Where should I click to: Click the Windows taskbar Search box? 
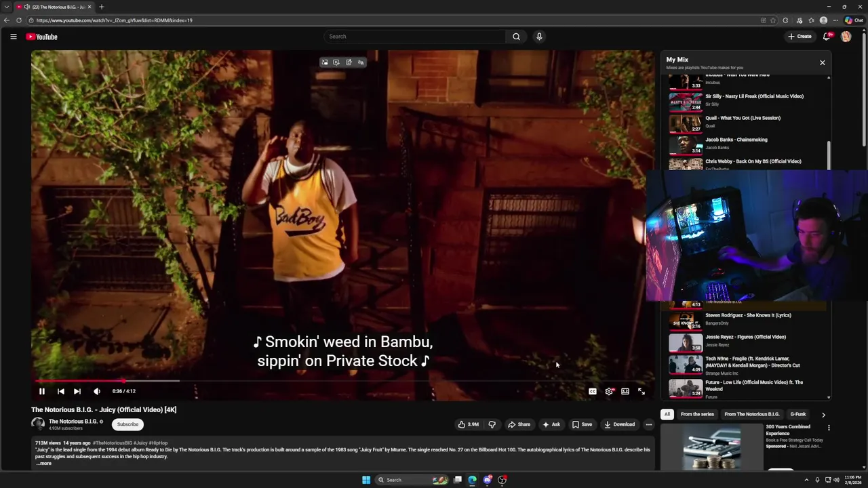[411, 480]
